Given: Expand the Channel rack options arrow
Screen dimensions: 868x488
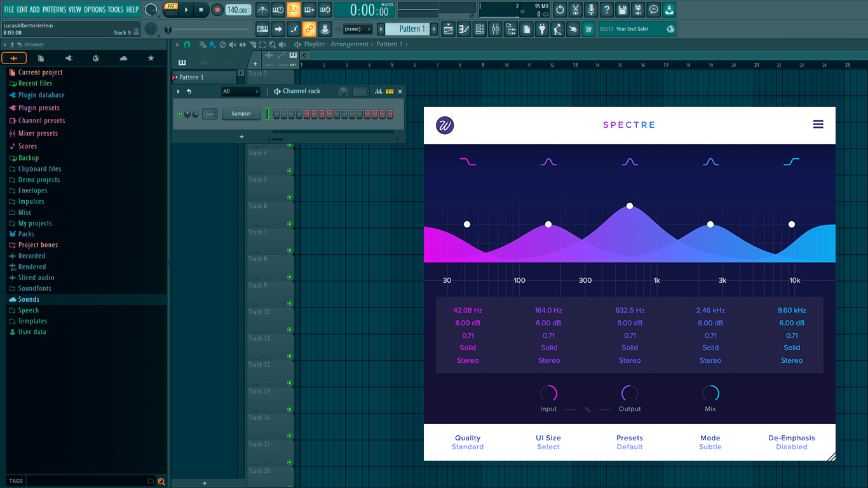Looking at the screenshot, I should tap(179, 91).
